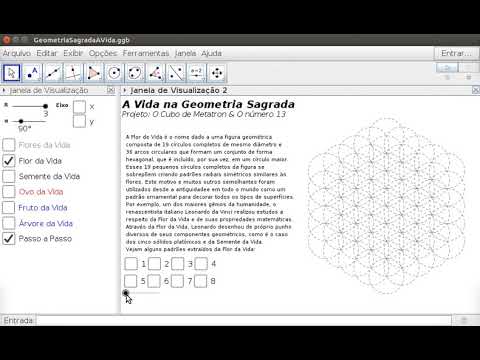Select the Reflect about line tool
Screen dimensions: 480x360
(176, 73)
